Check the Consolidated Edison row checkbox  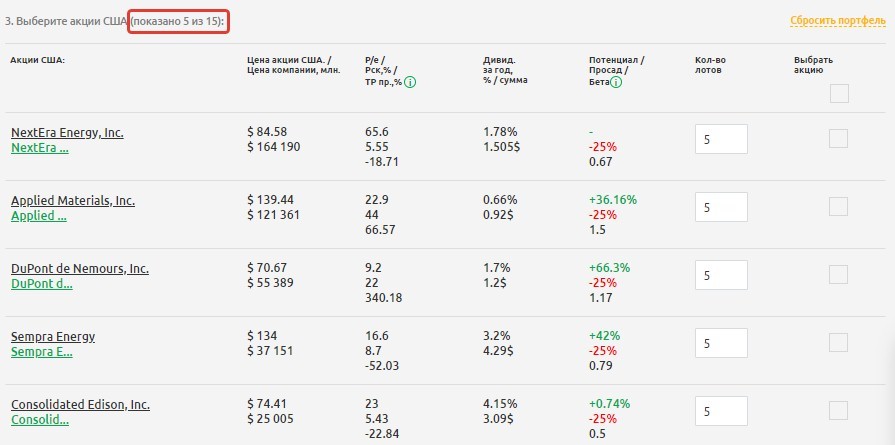click(x=839, y=411)
